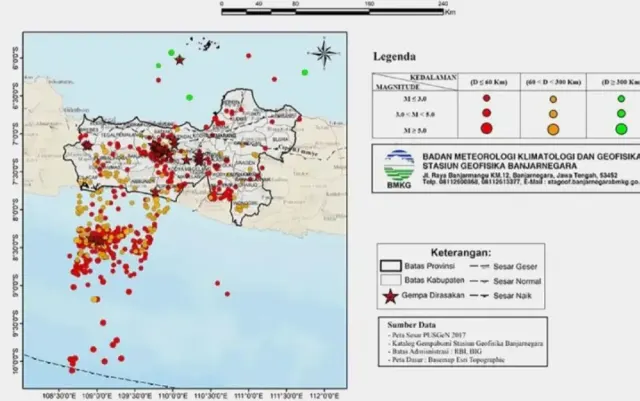
Task: Click the Sesar Normal line symbol
Action: (479, 281)
